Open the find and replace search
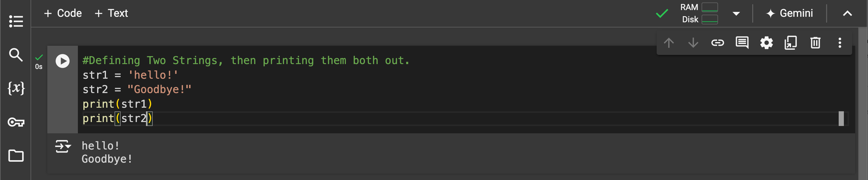 [16, 55]
